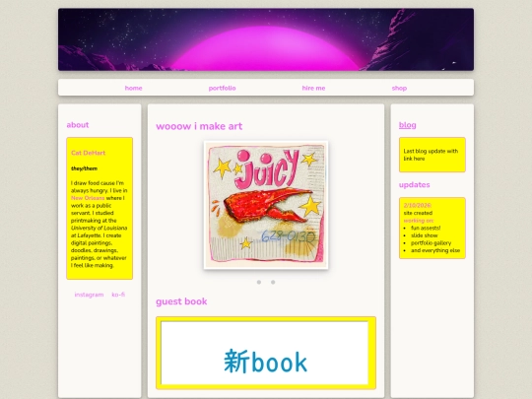Click the 'wooow i make art' heading
532x399 pixels.
pos(199,126)
